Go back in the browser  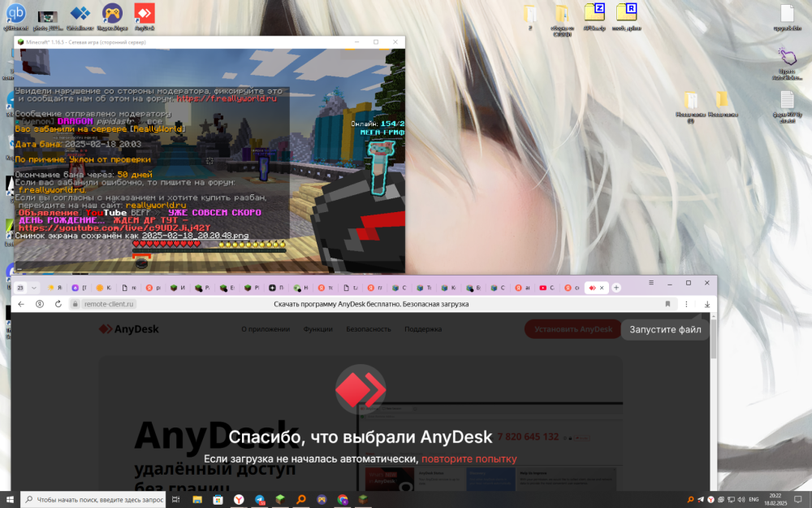21,304
